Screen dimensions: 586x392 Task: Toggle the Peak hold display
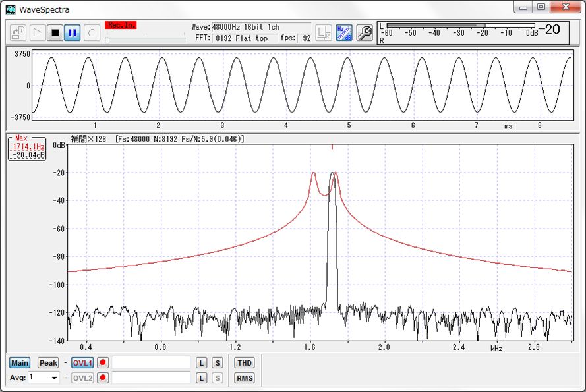click(x=48, y=363)
